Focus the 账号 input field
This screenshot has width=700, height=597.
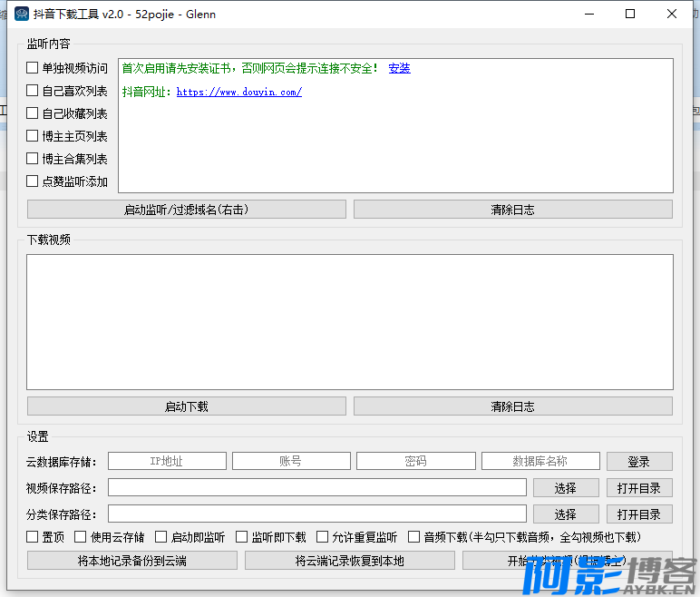pyautogui.click(x=291, y=461)
